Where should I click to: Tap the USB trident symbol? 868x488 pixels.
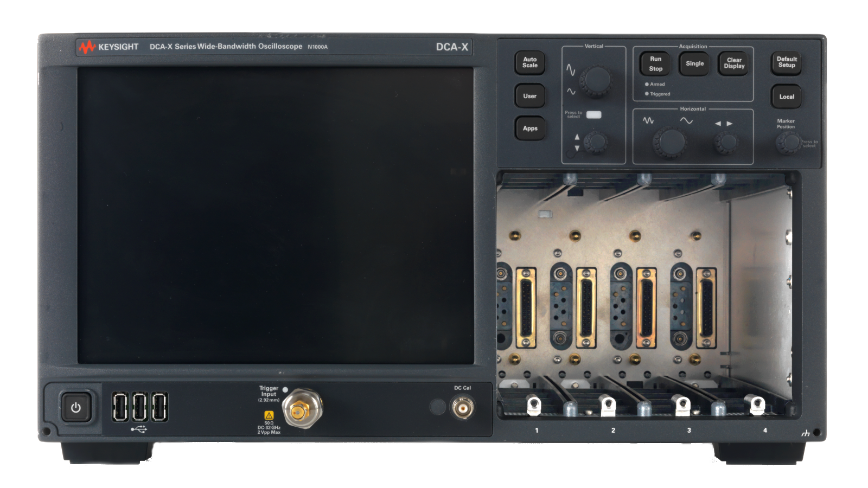coord(139,429)
